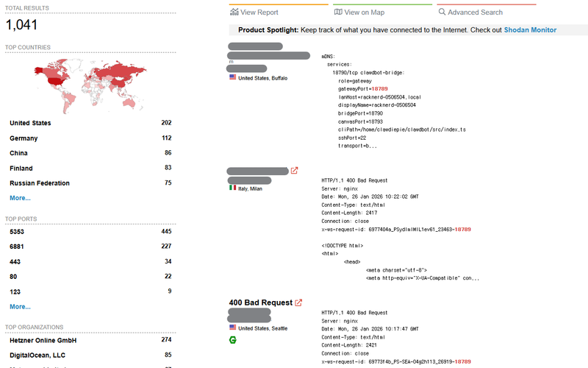Click the total results count 1,041
This screenshot has height=368, width=588.
21,25
